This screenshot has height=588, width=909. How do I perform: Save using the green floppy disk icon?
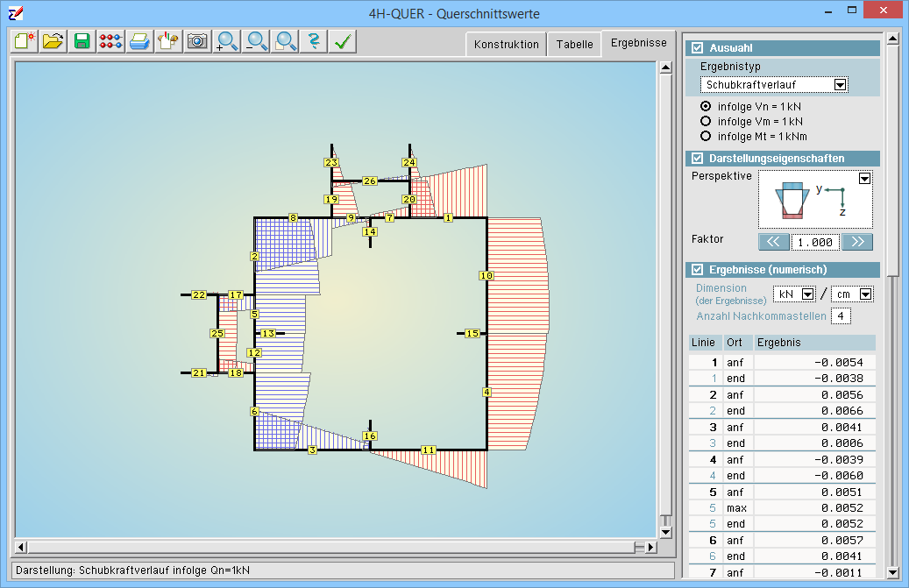(x=82, y=41)
